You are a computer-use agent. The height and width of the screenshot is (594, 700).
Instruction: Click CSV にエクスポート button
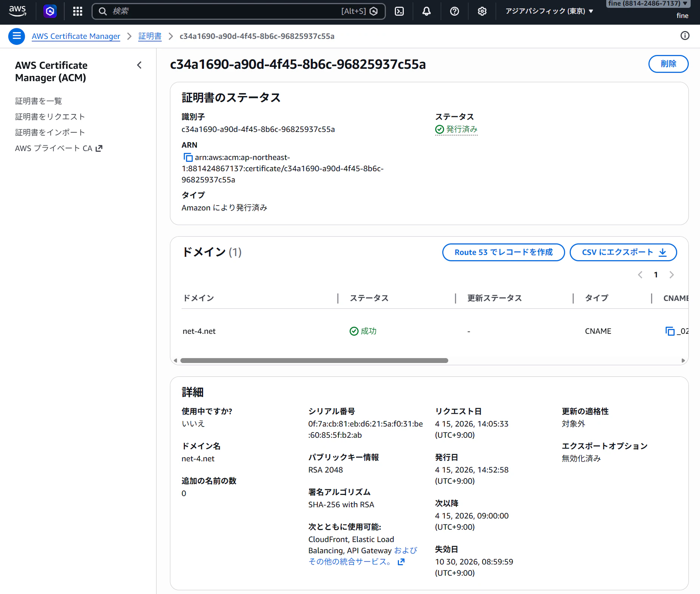pyautogui.click(x=623, y=252)
